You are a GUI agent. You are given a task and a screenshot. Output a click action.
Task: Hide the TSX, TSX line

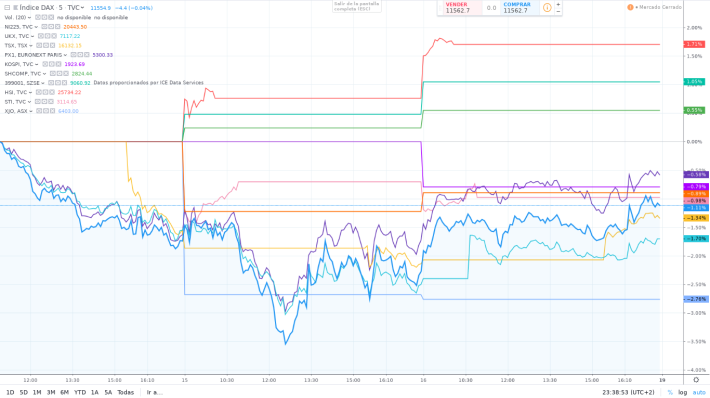point(39,46)
